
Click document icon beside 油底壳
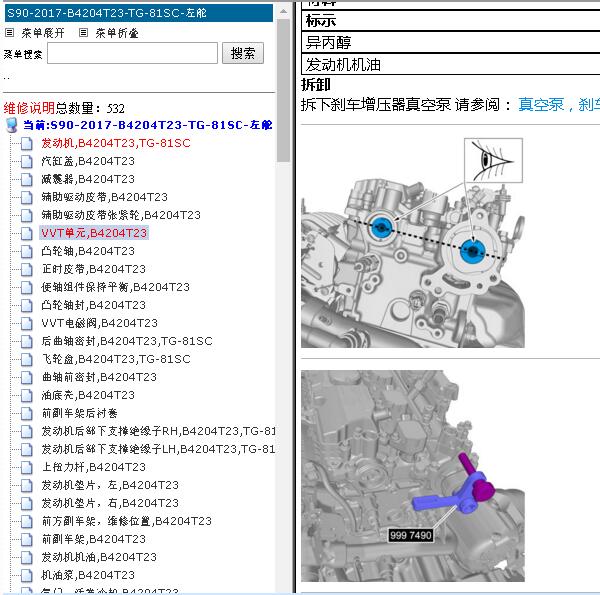[x=26, y=395]
